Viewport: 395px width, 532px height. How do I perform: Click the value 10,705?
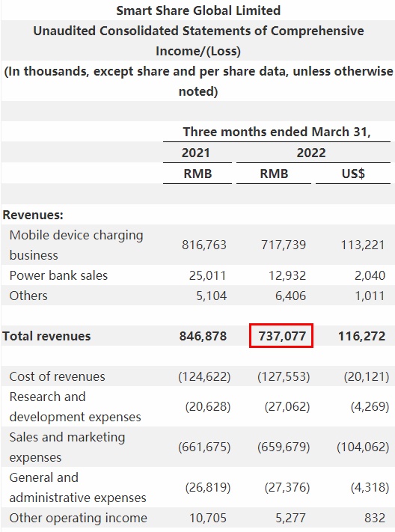208,518
